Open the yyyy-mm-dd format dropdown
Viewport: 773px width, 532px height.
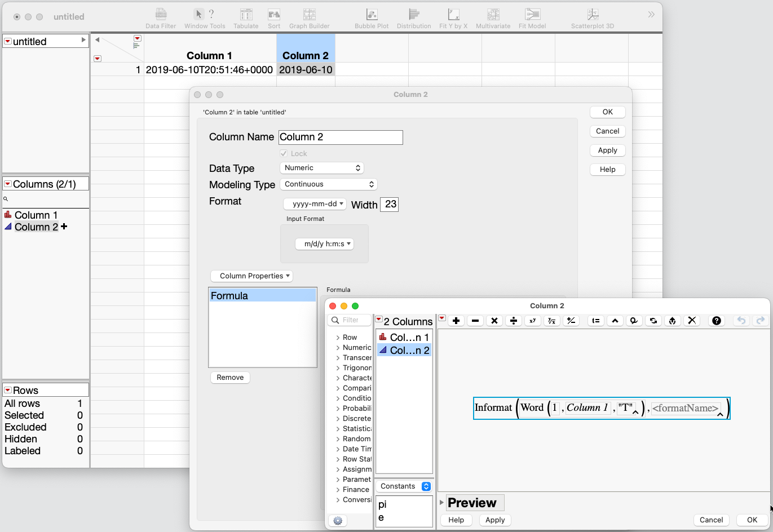315,204
